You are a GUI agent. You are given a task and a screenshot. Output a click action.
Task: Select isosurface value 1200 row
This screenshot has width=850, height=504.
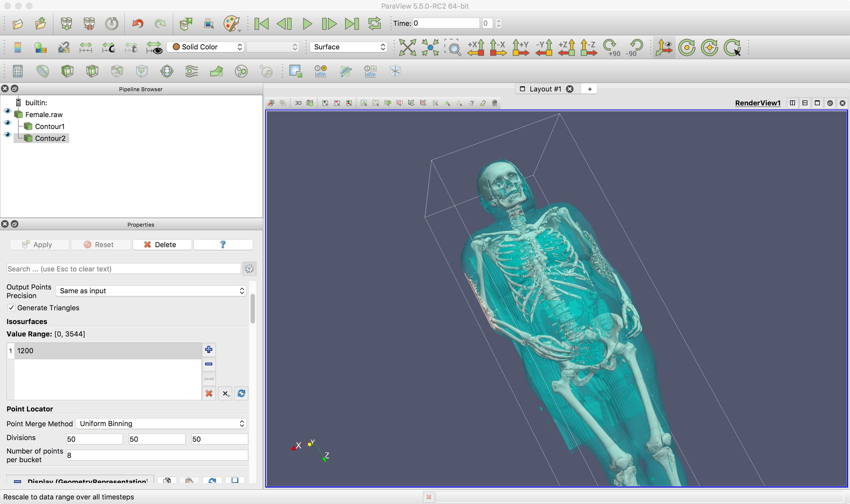(x=104, y=351)
